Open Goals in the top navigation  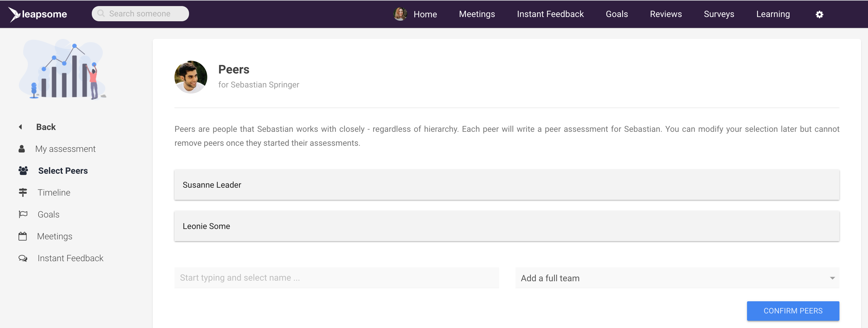pos(617,14)
